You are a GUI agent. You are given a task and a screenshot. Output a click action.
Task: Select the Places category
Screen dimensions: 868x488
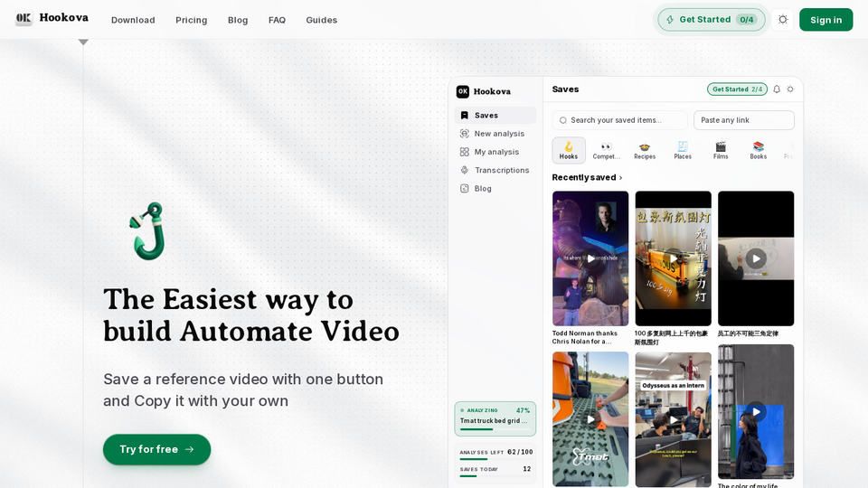click(683, 150)
